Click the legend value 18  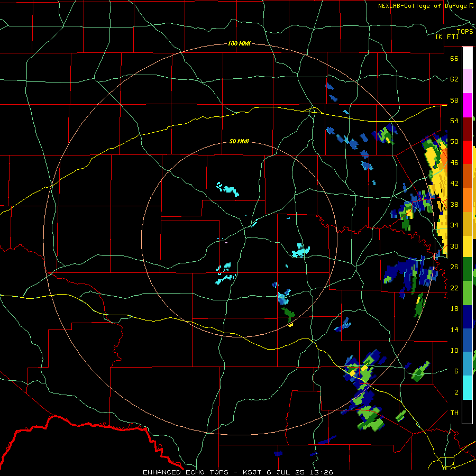tap(454, 309)
